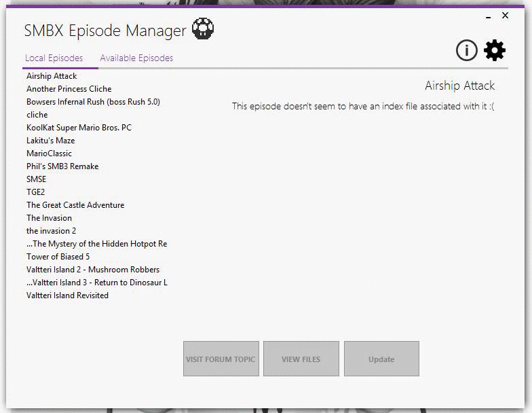
Task: Select KoolKat Super Mario Bros. PC
Action: pyautogui.click(x=79, y=128)
